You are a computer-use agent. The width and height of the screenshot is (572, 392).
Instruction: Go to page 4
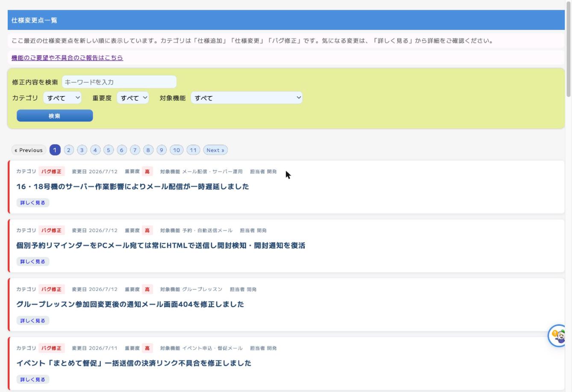[x=95, y=150]
